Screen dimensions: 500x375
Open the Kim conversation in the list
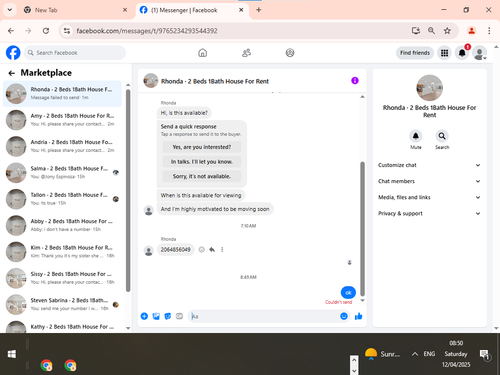(62, 251)
